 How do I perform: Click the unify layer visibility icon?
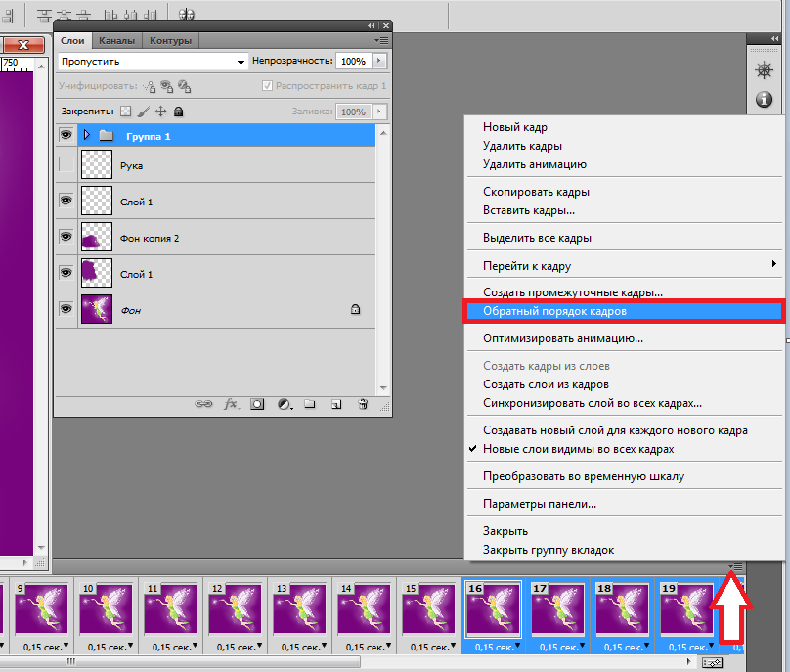tap(167, 87)
